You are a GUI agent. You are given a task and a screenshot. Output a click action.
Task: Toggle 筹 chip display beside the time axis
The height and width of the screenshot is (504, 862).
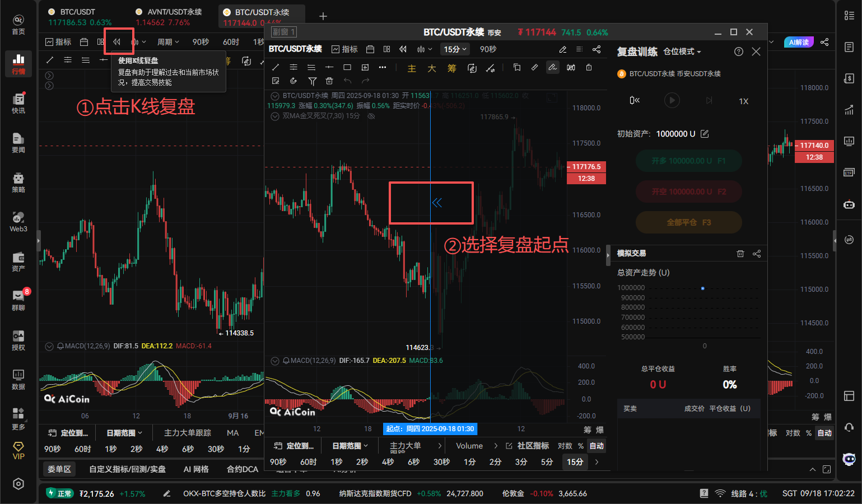588,430
